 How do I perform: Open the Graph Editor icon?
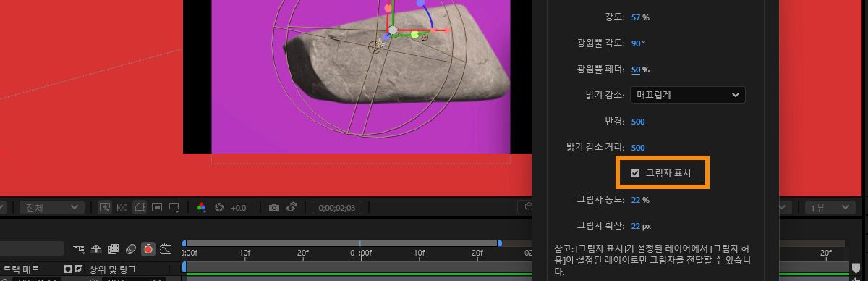click(166, 248)
